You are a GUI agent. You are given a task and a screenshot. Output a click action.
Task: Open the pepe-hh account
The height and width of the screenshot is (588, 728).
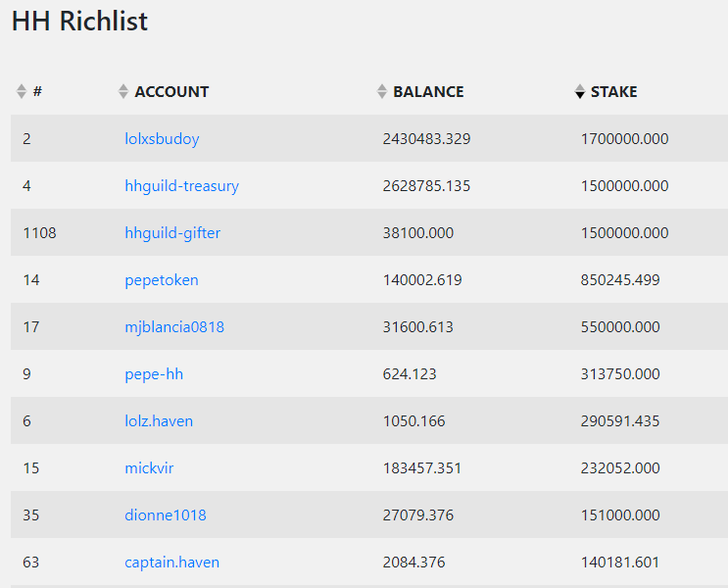click(154, 374)
